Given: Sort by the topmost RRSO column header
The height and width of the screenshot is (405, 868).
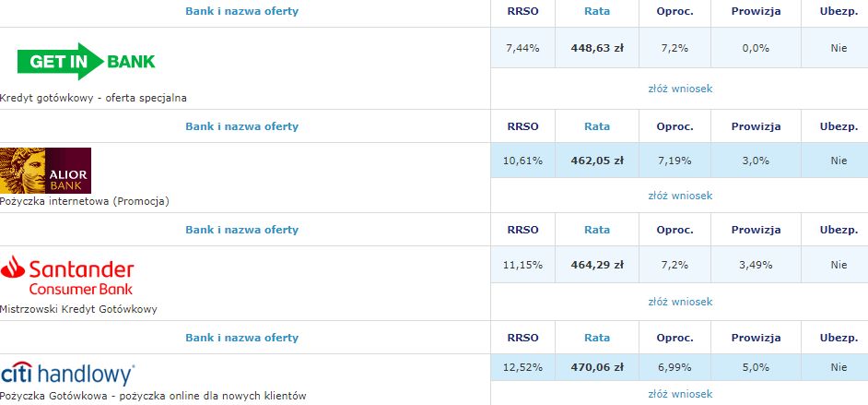Looking at the screenshot, I should (522, 12).
